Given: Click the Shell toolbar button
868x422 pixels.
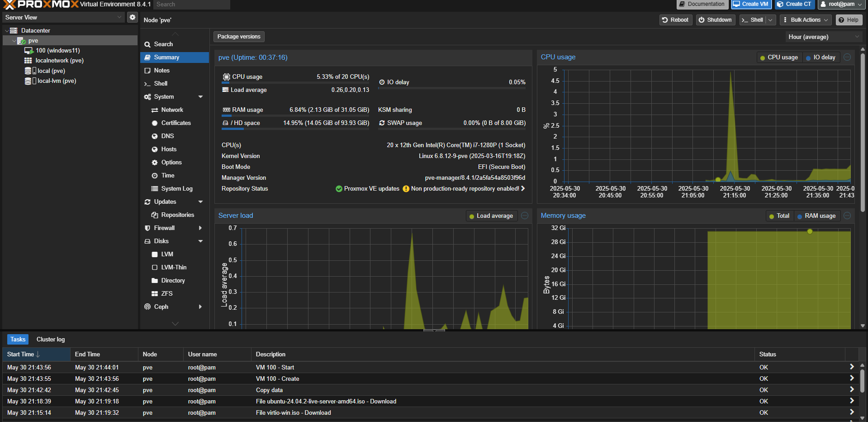Looking at the screenshot, I should [x=753, y=20].
